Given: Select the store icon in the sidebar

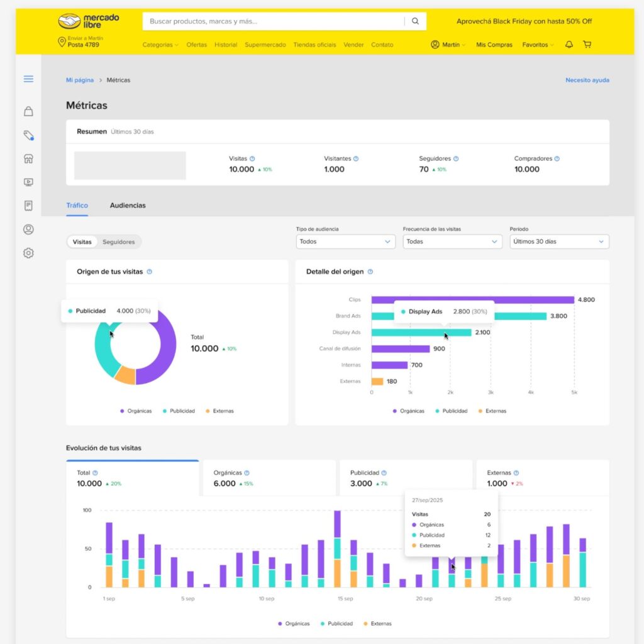Looking at the screenshot, I should [28, 158].
